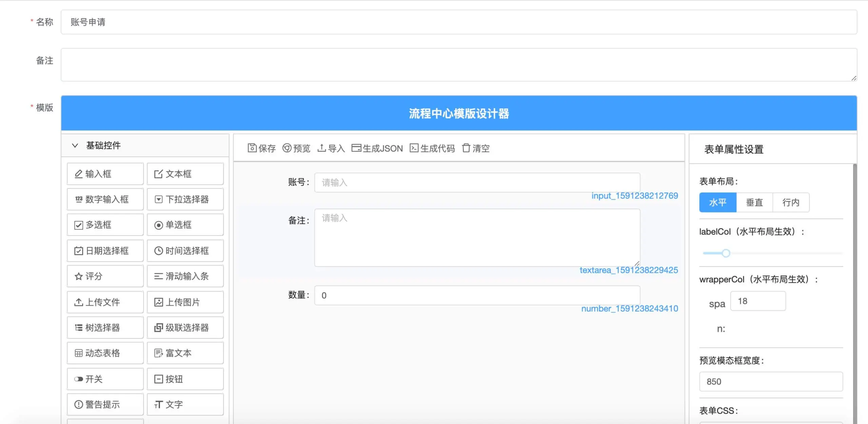Select the 单选框 radio control
The image size is (868, 424).
coord(185,224)
